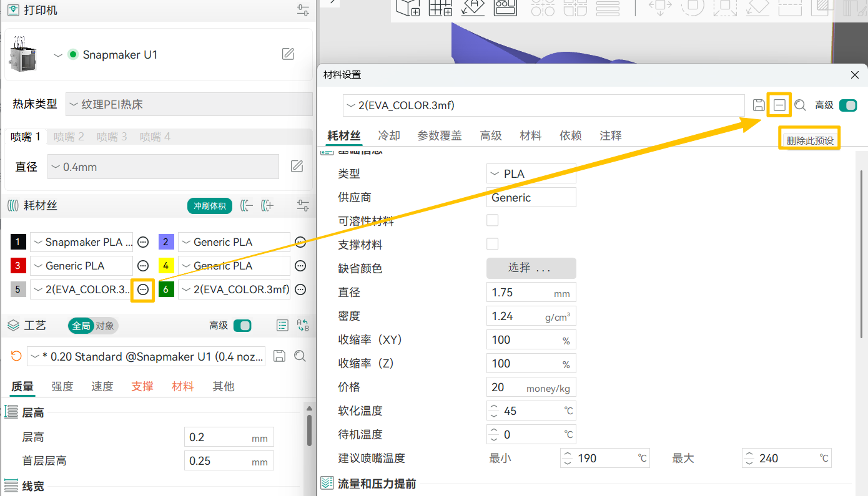Edit the 0.4mm nozzle diameter preset
Image resolution: width=868 pixels, height=496 pixels.
pos(297,167)
